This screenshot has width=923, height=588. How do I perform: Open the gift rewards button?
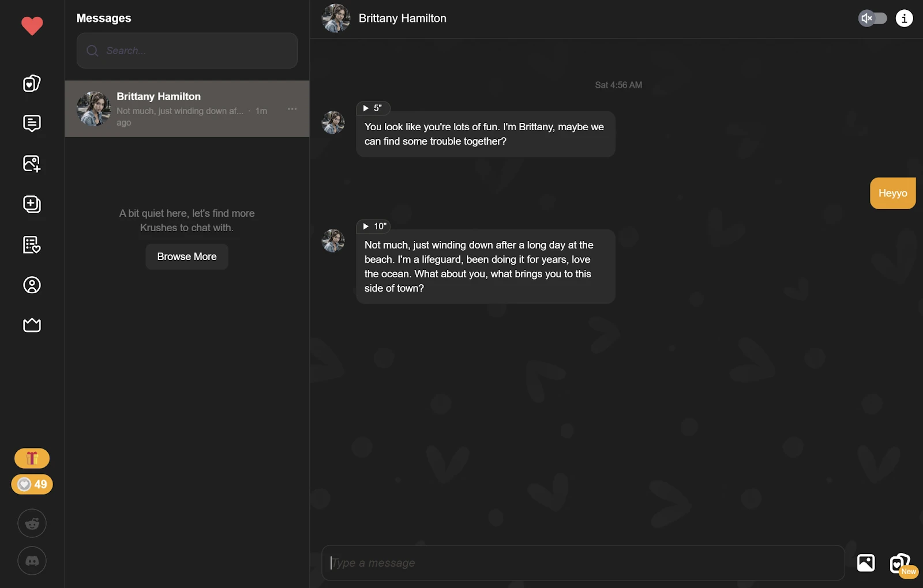[x=32, y=458]
